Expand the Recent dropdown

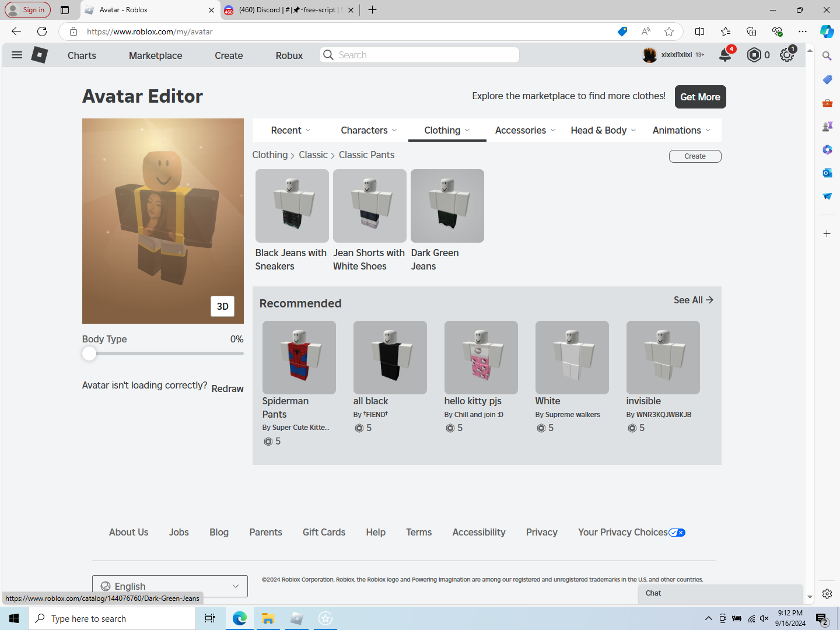pos(290,130)
